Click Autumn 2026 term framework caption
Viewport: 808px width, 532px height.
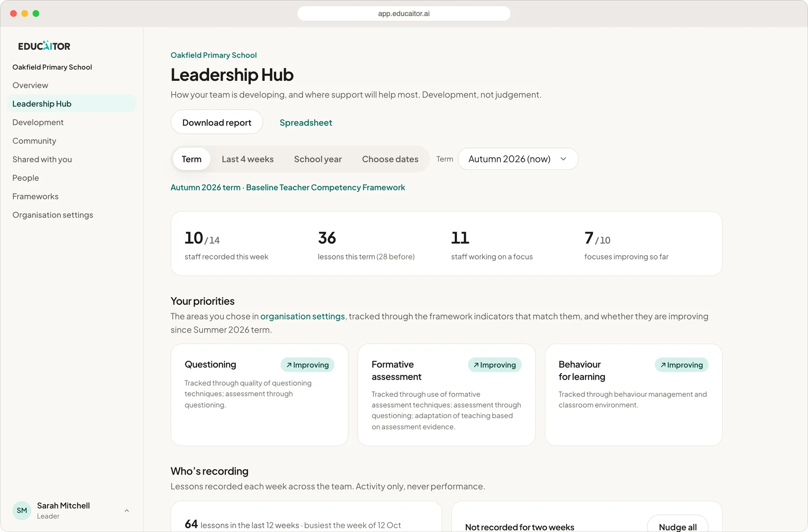click(288, 187)
